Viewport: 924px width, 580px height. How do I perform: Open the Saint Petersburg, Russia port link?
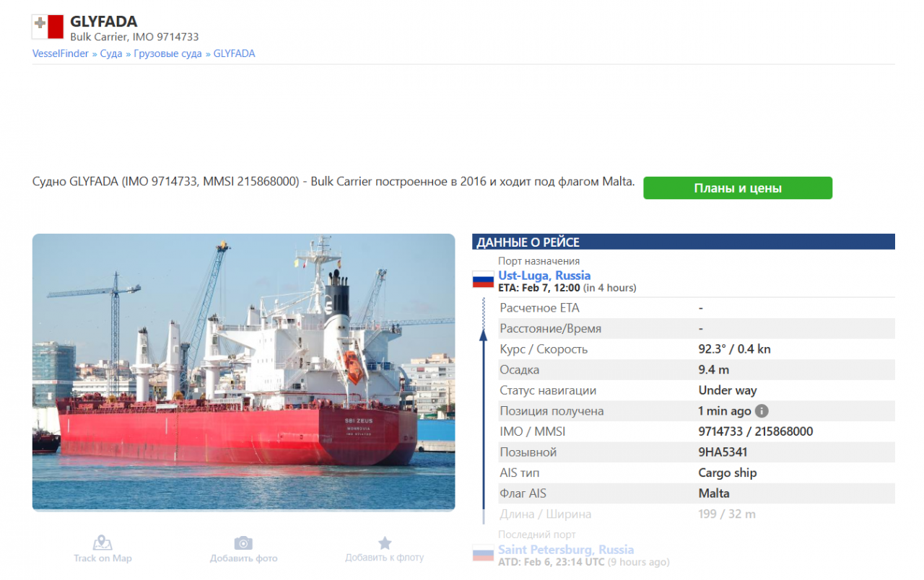(566, 550)
